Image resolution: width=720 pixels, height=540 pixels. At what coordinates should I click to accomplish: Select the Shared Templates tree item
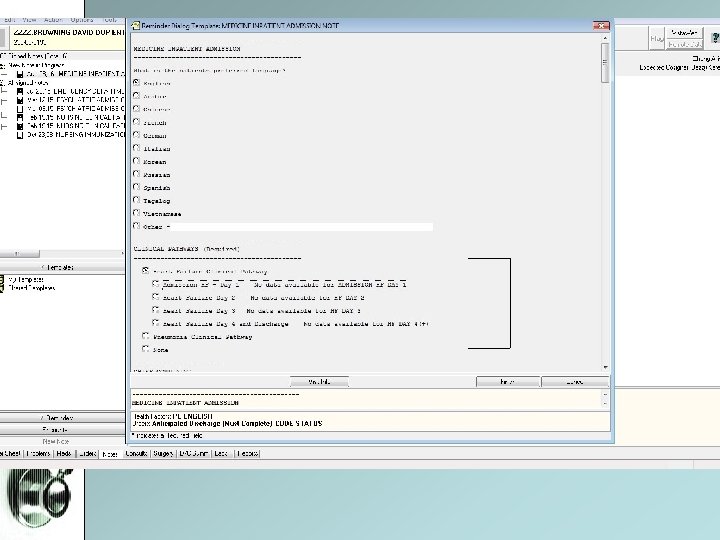[32, 288]
